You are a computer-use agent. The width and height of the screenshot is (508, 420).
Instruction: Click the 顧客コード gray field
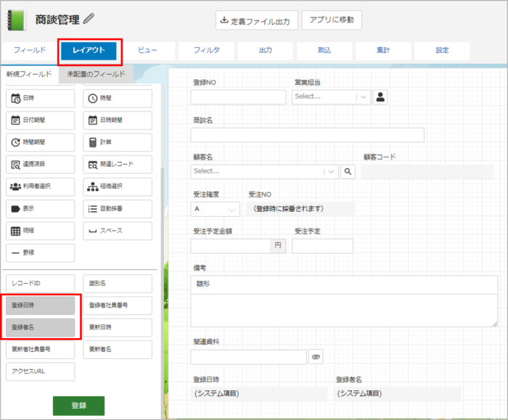(427, 172)
